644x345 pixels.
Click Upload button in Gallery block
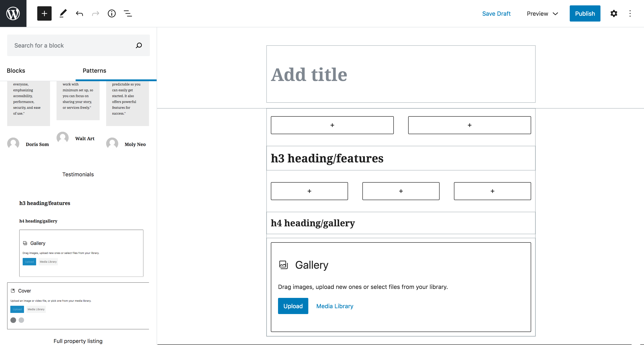pyautogui.click(x=293, y=306)
